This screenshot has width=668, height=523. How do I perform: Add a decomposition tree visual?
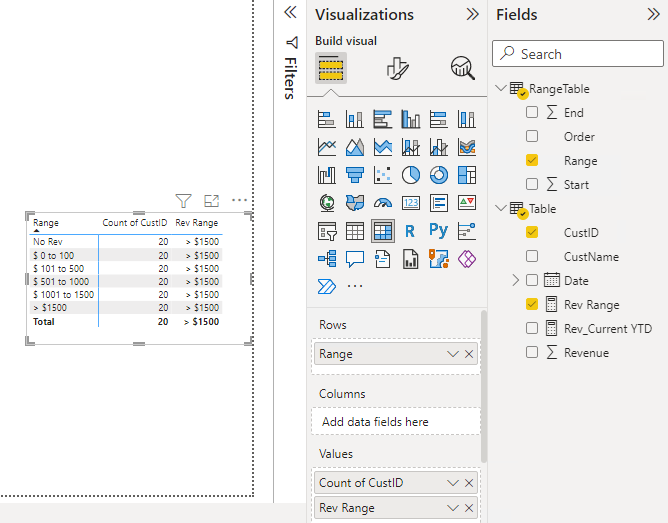(x=327, y=259)
